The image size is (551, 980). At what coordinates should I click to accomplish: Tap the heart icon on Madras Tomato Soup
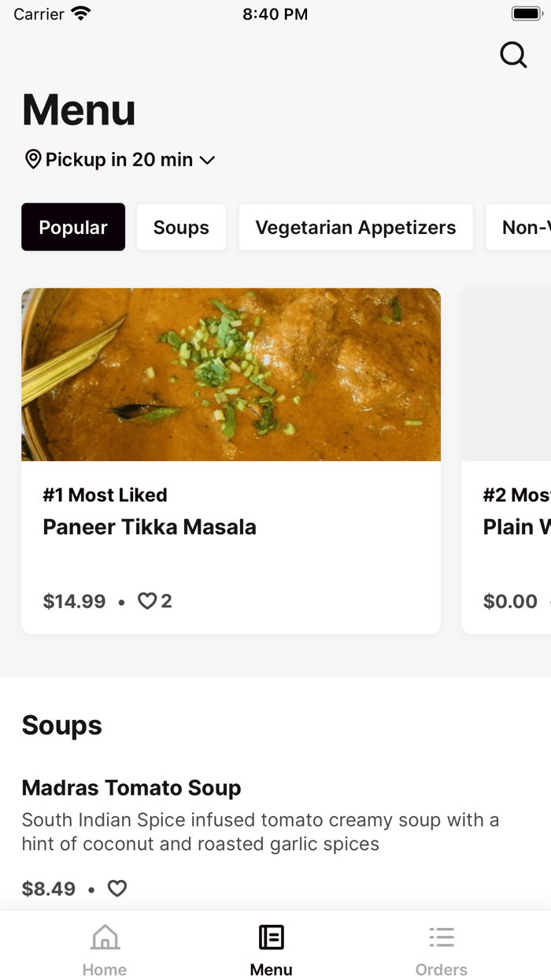coord(116,888)
